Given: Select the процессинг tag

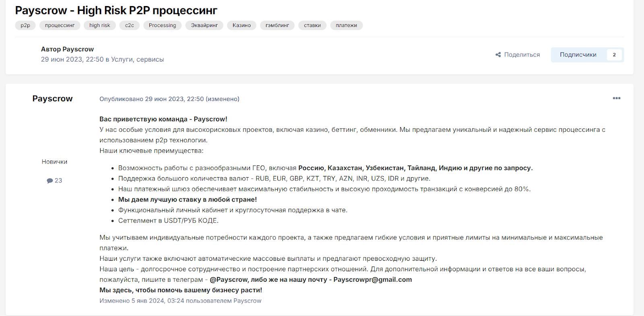Looking at the screenshot, I should 60,25.
